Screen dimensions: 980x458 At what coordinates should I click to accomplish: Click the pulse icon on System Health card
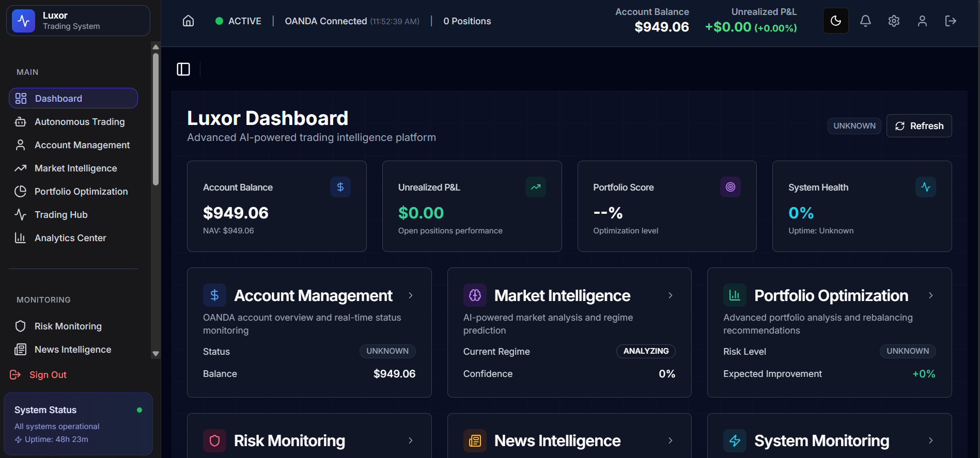pyautogui.click(x=925, y=187)
